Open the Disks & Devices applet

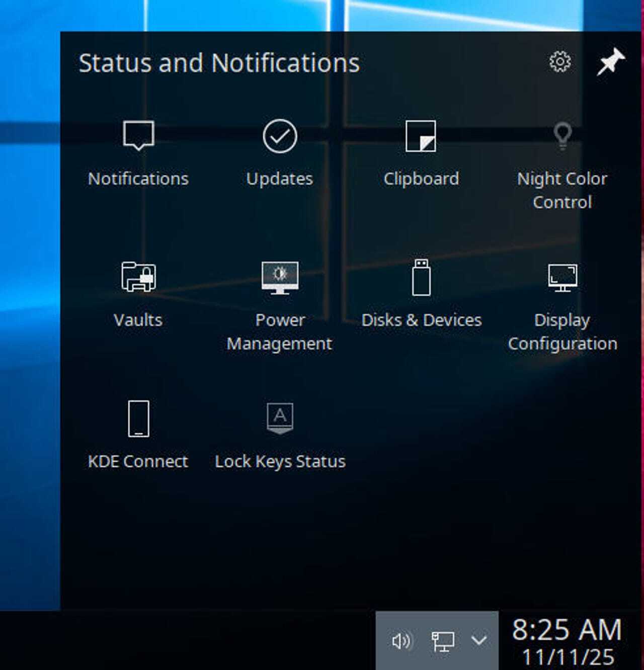(x=421, y=278)
